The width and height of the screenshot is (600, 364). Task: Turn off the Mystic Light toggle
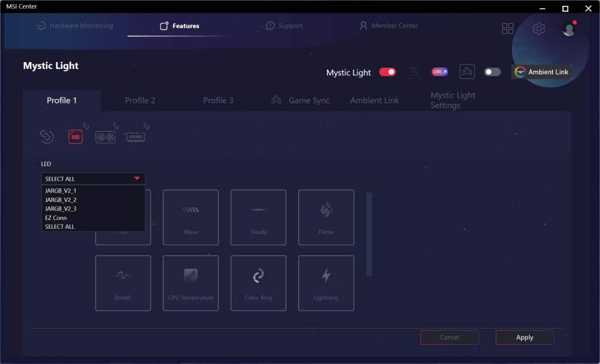pos(387,72)
